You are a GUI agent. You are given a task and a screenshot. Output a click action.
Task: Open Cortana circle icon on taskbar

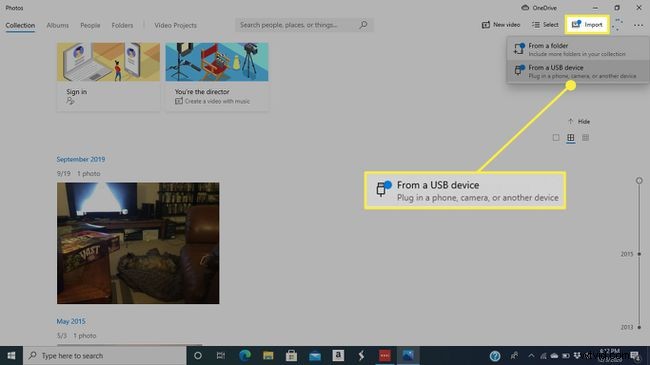point(198,355)
